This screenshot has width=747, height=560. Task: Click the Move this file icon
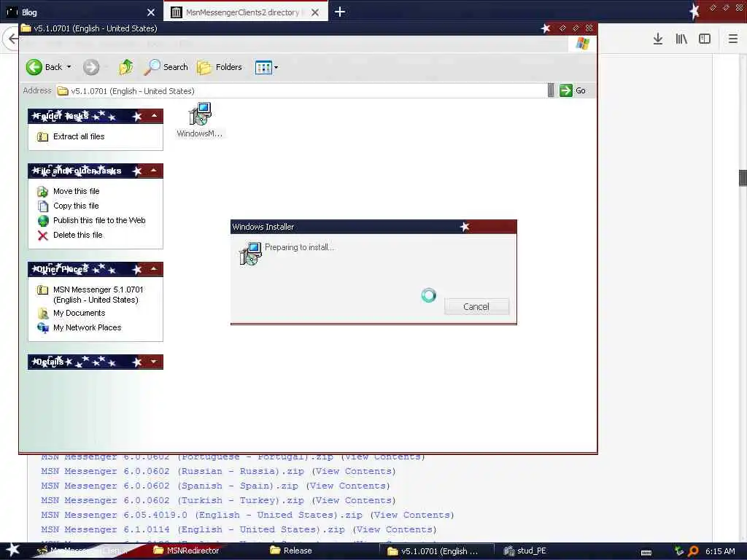click(x=43, y=192)
